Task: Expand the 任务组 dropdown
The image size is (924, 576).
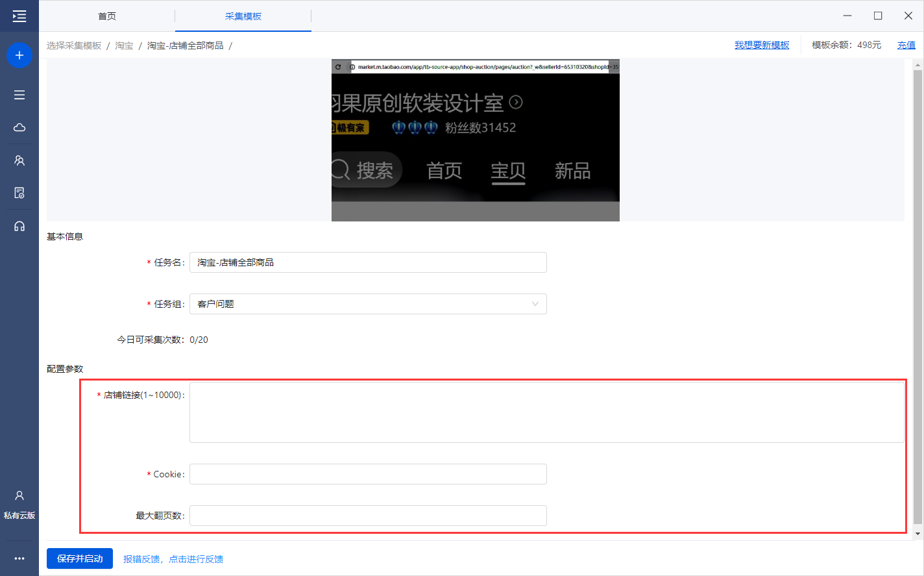Action: click(x=368, y=304)
